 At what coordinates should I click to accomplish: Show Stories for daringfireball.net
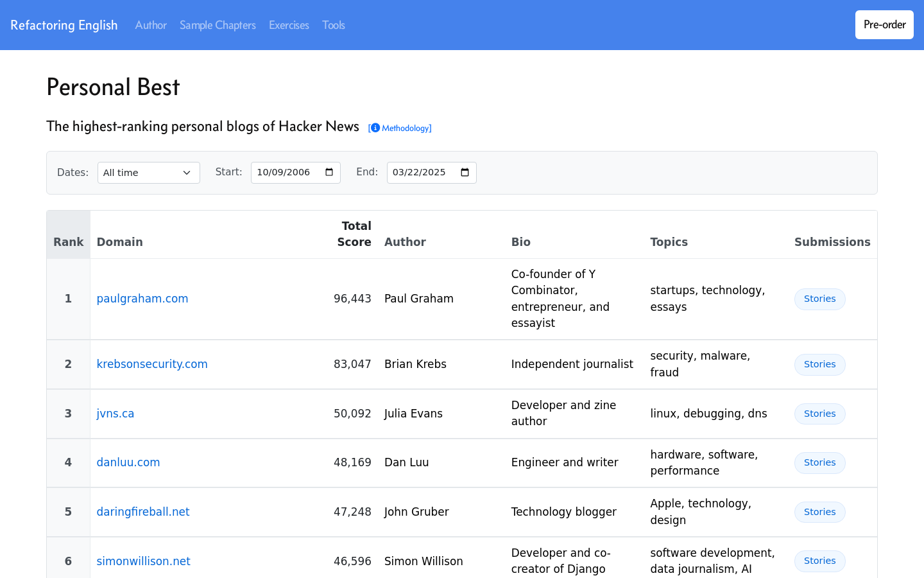(x=820, y=512)
